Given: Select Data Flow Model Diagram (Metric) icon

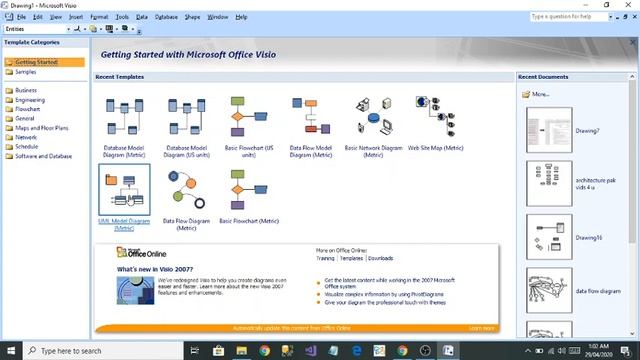Looking at the screenshot, I should click(x=311, y=117).
